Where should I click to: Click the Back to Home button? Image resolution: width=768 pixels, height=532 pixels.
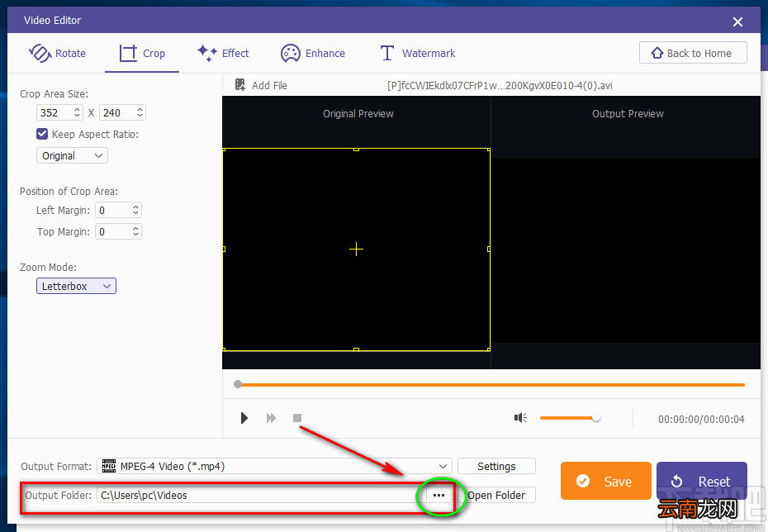693,53
